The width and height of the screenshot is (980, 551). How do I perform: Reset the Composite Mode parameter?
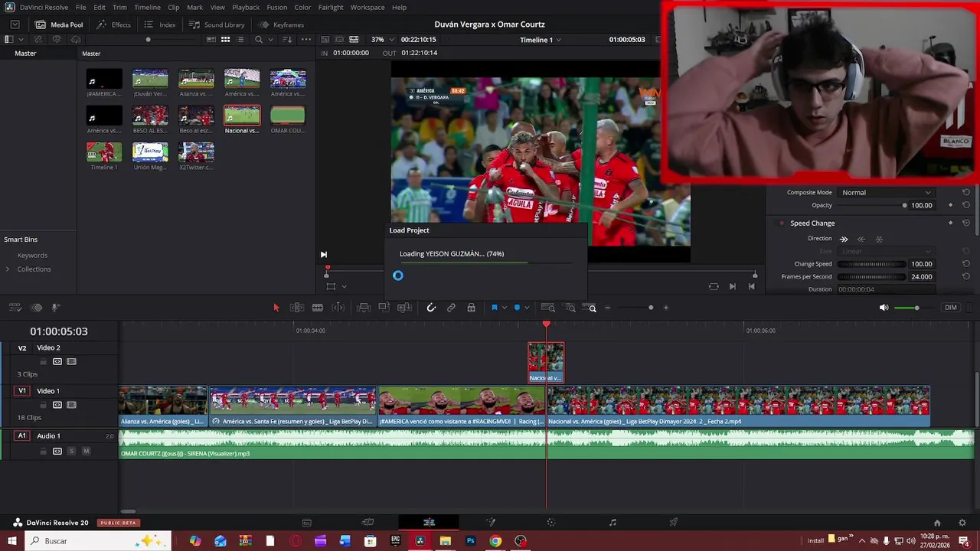[x=966, y=192]
